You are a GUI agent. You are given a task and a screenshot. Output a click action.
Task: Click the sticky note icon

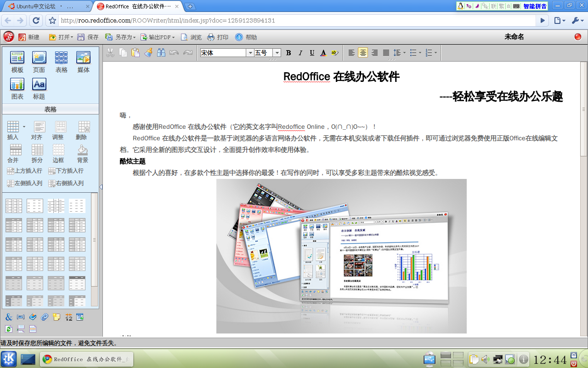[57, 317]
